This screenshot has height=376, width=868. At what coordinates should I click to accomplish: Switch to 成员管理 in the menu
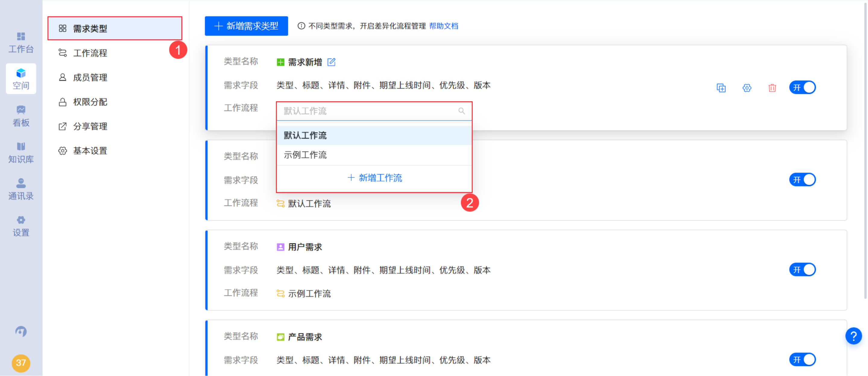click(x=90, y=77)
